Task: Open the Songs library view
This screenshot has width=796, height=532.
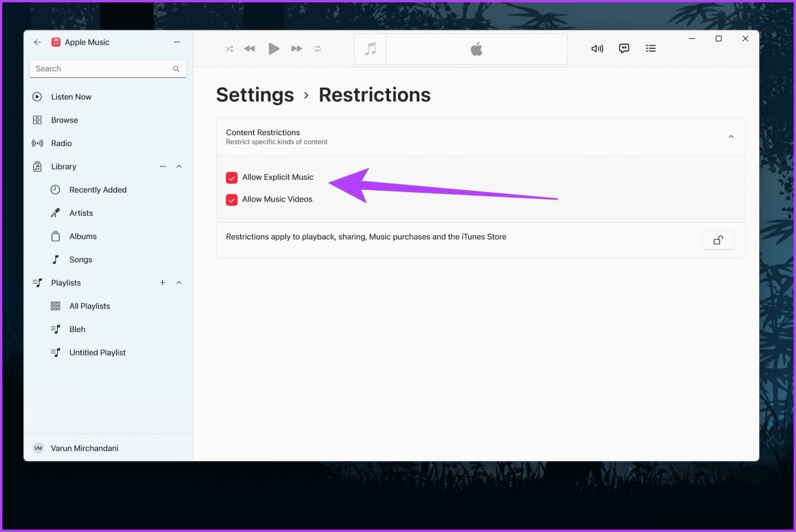Action: (x=108, y=260)
